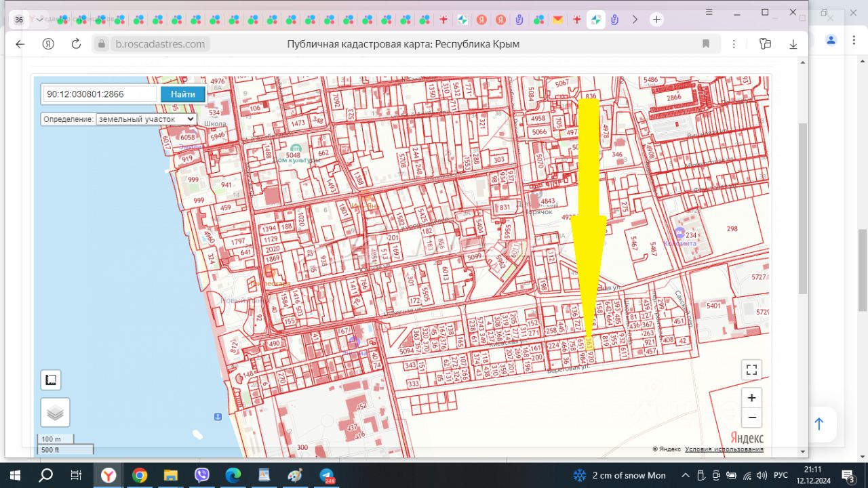Click the scroll-to-top arrow button
Screen dimensions: 868x488
pos(818,424)
